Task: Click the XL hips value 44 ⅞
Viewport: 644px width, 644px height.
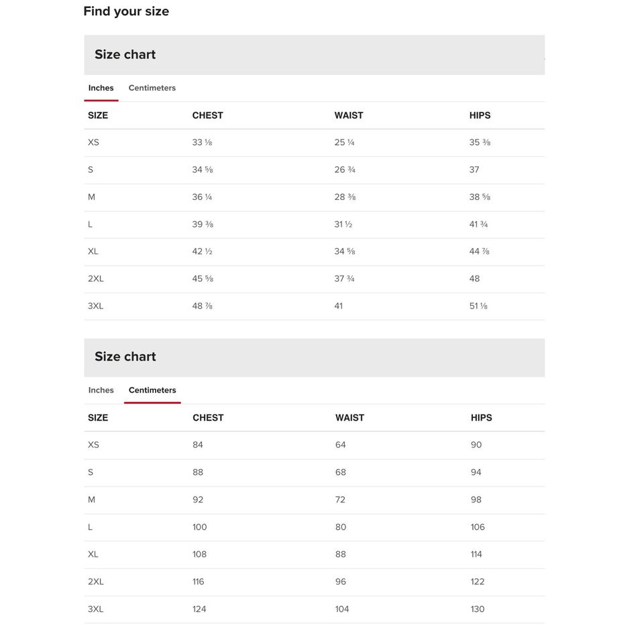Action: point(479,252)
